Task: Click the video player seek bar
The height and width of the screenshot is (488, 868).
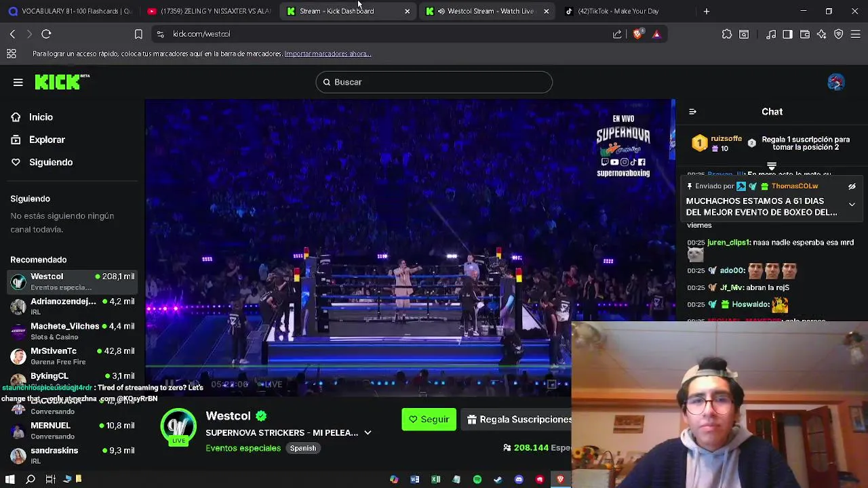Action: click(x=358, y=367)
